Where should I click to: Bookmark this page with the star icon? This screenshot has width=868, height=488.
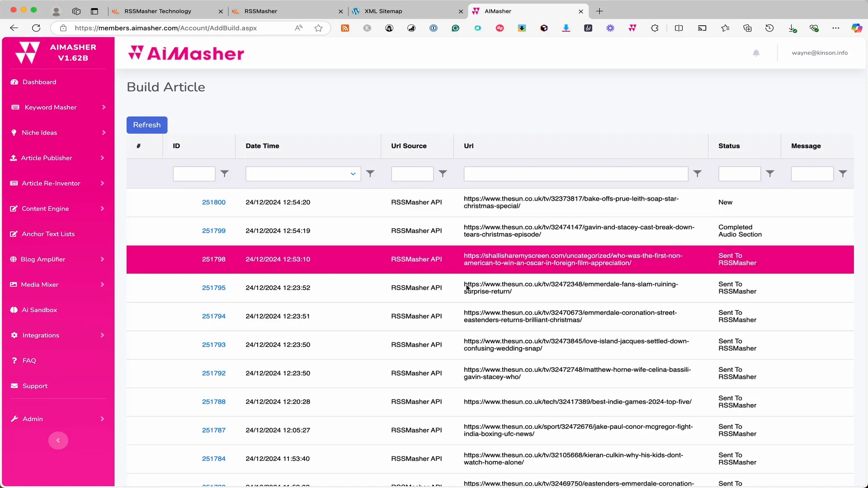tap(318, 28)
